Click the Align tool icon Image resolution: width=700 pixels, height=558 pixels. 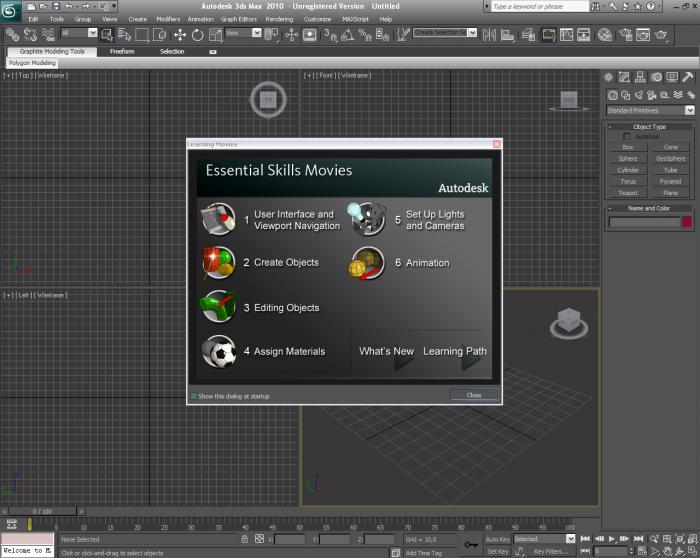(507, 34)
